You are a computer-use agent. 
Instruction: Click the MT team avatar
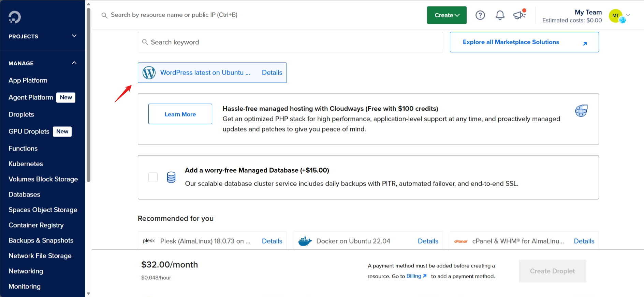[616, 16]
